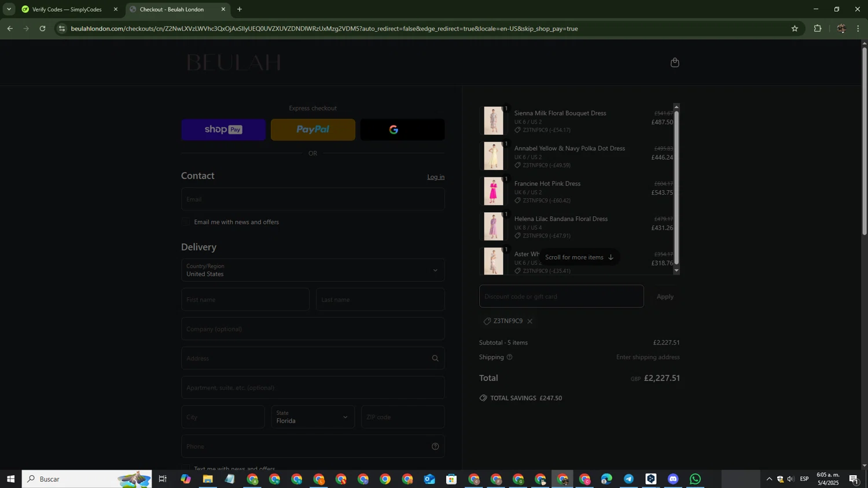Click the phone help question-mark icon
This screenshot has width=868, height=488.
pos(435,446)
